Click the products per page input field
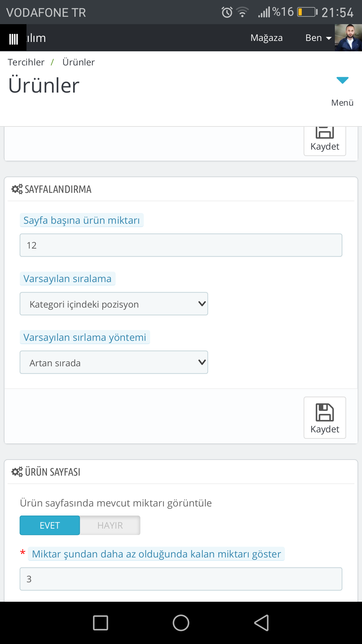Viewport: 362px width, 644px height. (181, 245)
